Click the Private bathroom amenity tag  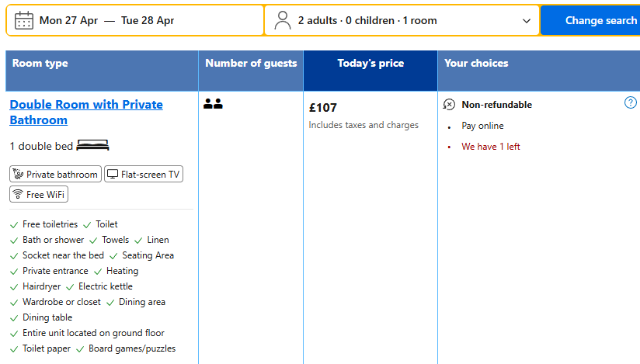[x=55, y=175]
